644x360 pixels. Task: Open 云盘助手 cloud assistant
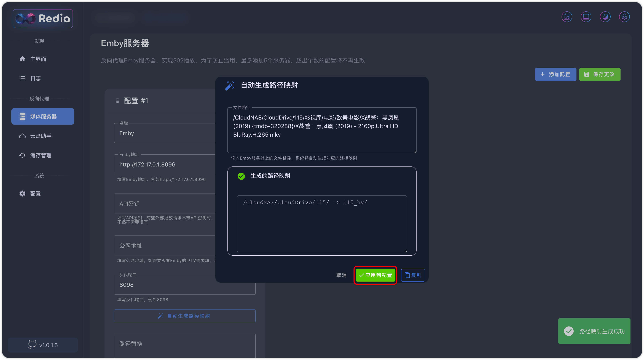tap(41, 136)
